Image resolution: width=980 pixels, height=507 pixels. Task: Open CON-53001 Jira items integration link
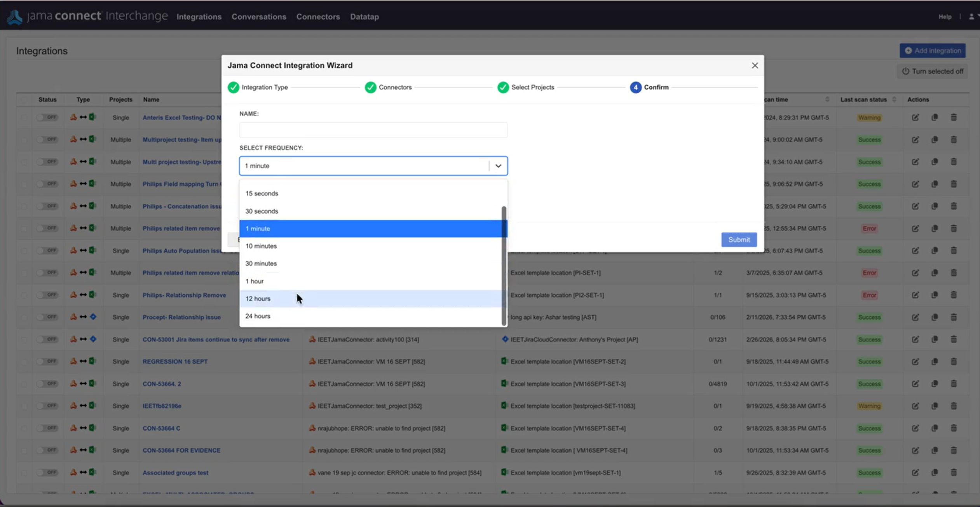click(x=216, y=339)
